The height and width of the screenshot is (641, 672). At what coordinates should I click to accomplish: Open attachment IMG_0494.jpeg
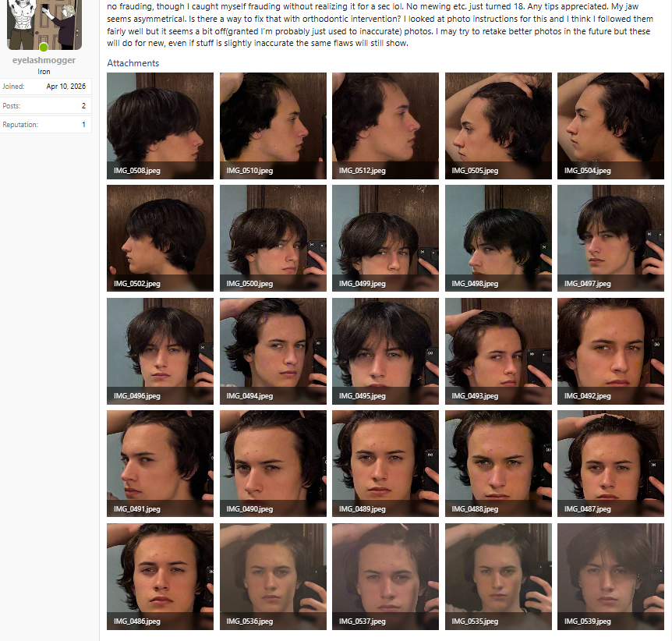tap(273, 351)
